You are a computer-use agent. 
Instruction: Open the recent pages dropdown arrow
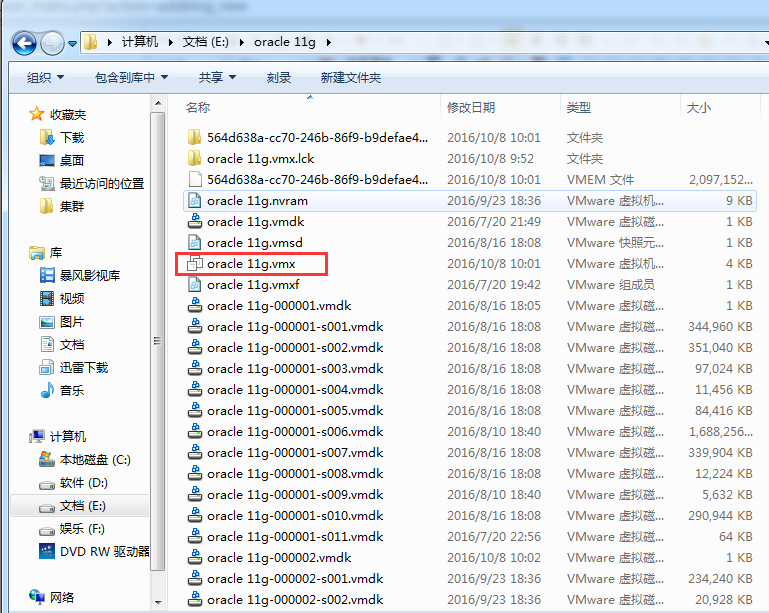point(73,44)
